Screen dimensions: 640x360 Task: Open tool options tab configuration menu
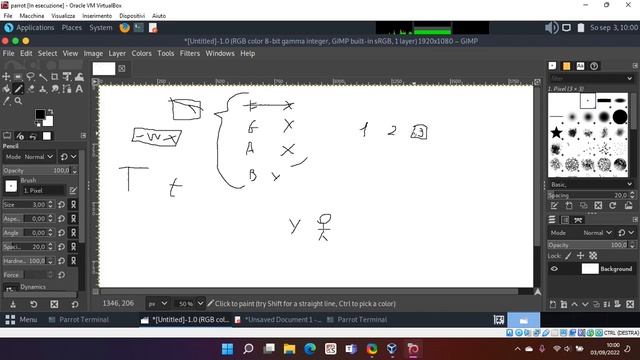coord(83,136)
